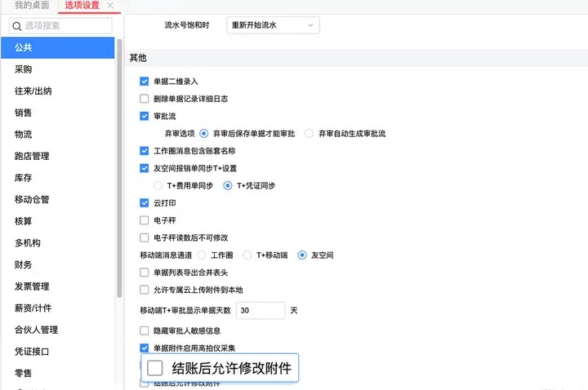The width and height of the screenshot is (588, 390).
Task: Select the 选项设置 tab
Action: (82, 5)
